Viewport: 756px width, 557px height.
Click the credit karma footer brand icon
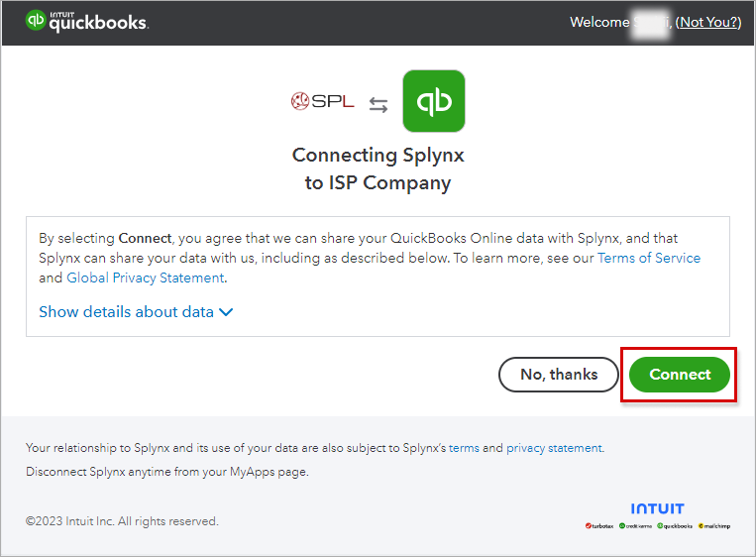pos(635,526)
